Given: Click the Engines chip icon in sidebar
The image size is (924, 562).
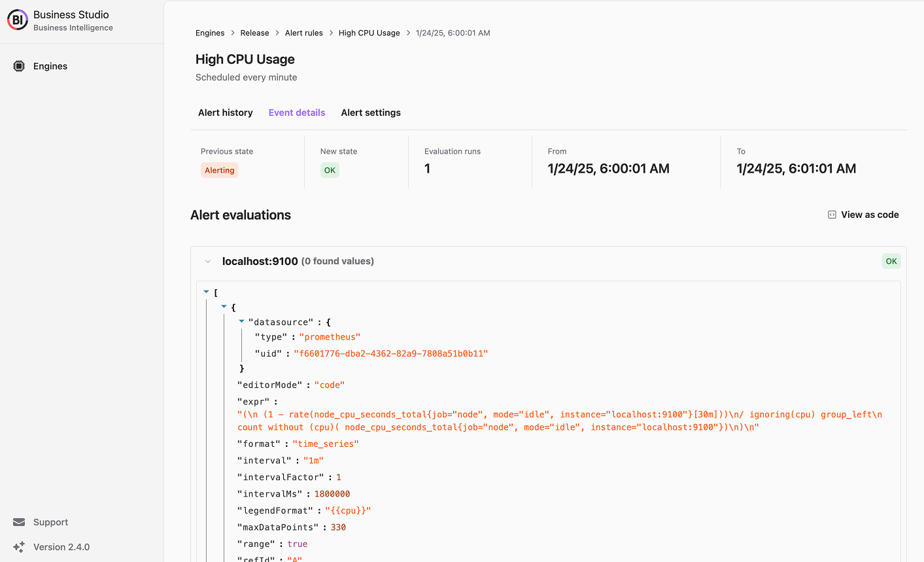Looking at the screenshot, I should pyautogui.click(x=19, y=66).
